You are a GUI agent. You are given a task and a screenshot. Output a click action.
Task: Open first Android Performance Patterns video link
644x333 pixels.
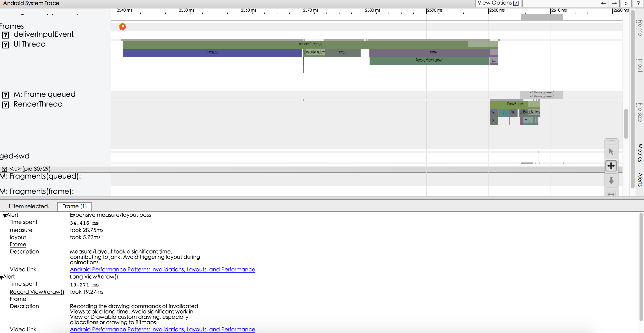[162, 270]
